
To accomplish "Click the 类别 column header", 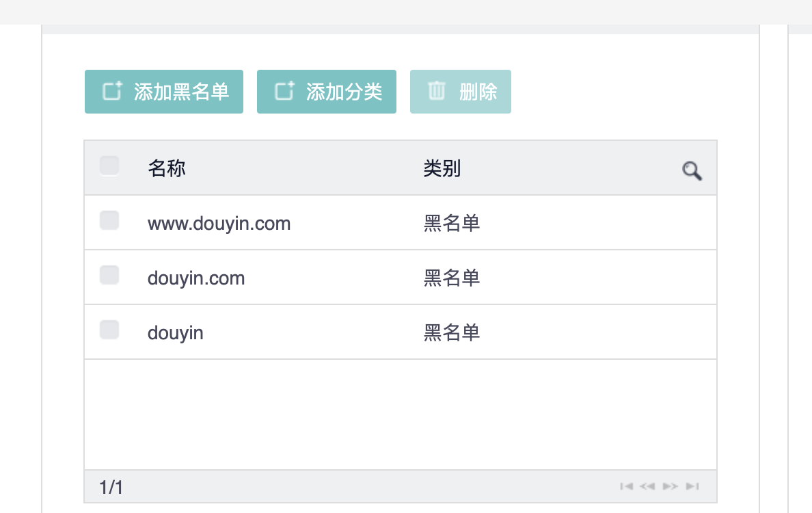I will tap(442, 168).
